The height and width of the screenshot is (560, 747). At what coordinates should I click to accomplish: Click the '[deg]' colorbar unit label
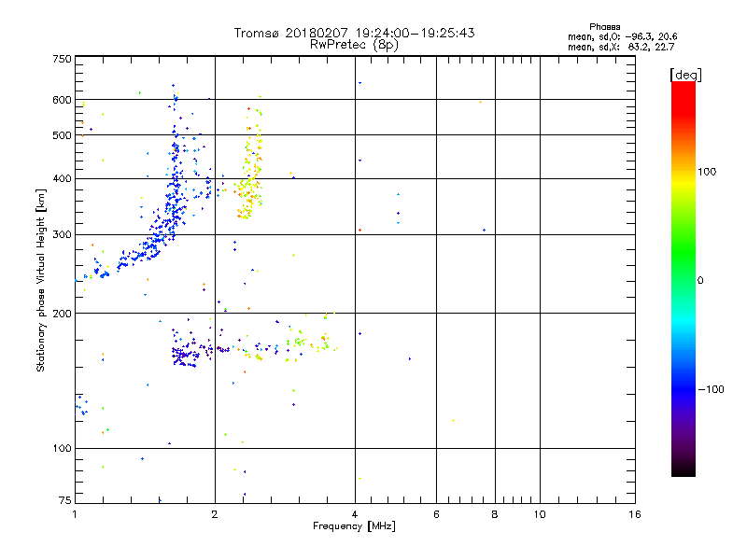tap(685, 75)
